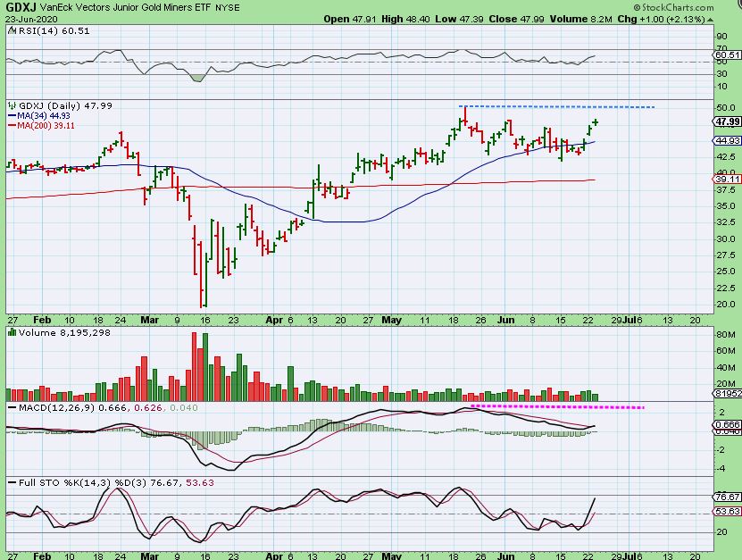Screen dimensions: 742x560
Task: Click the 76.67 stochastic tag on right axis
Action: click(x=728, y=497)
